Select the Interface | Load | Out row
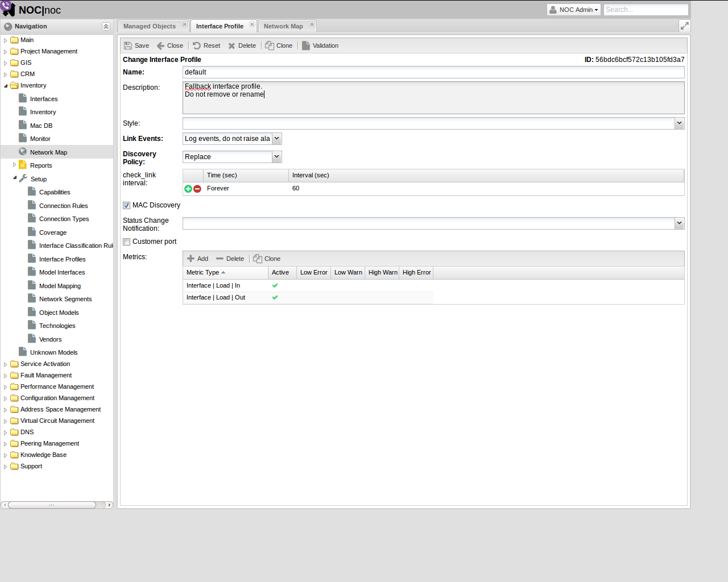Image resolution: width=728 pixels, height=582 pixels. coord(308,297)
